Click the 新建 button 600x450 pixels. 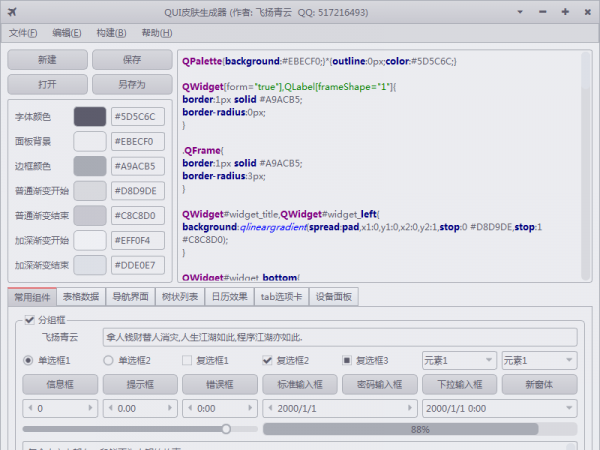click(47, 60)
